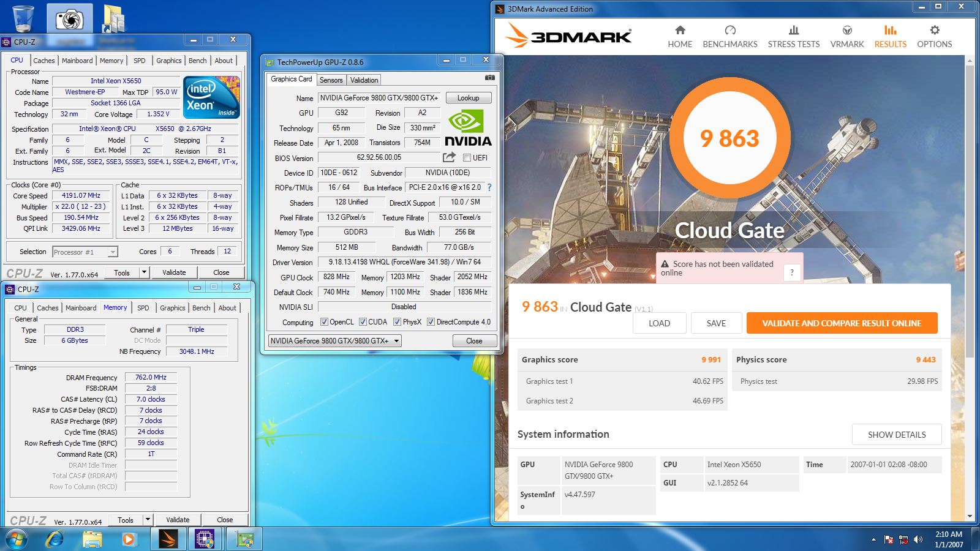This screenshot has height=551, width=980.
Task: Switch to Bench tab in top CPU-Z
Action: tap(197, 61)
